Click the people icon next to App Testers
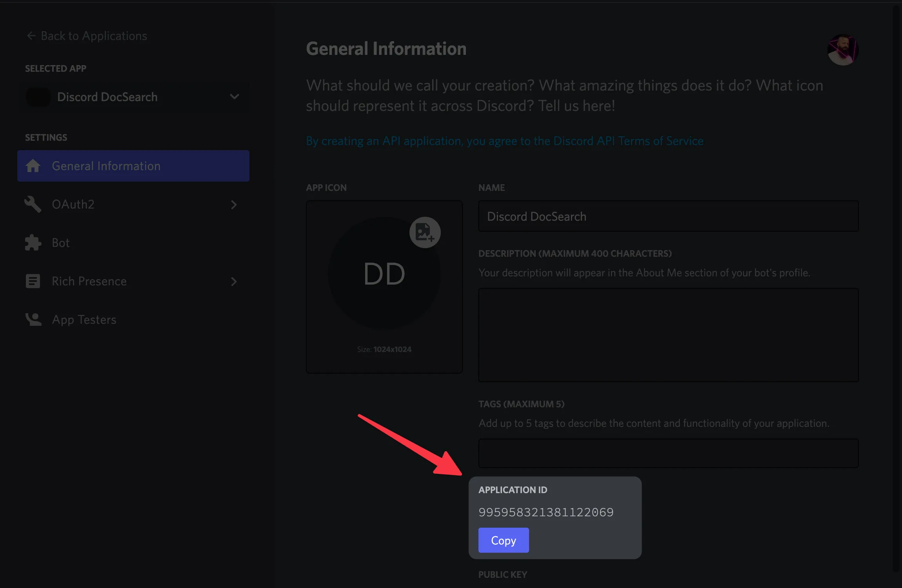This screenshot has width=902, height=588. 33,319
